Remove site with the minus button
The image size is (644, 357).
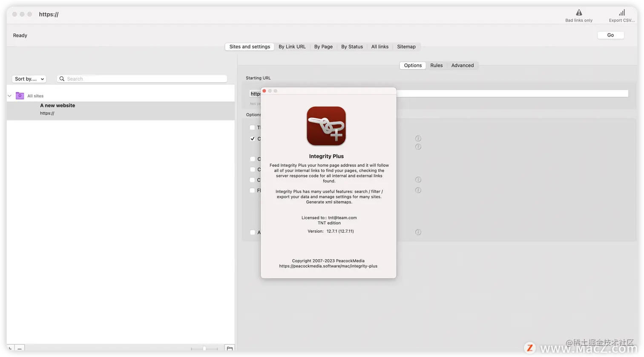click(x=20, y=348)
